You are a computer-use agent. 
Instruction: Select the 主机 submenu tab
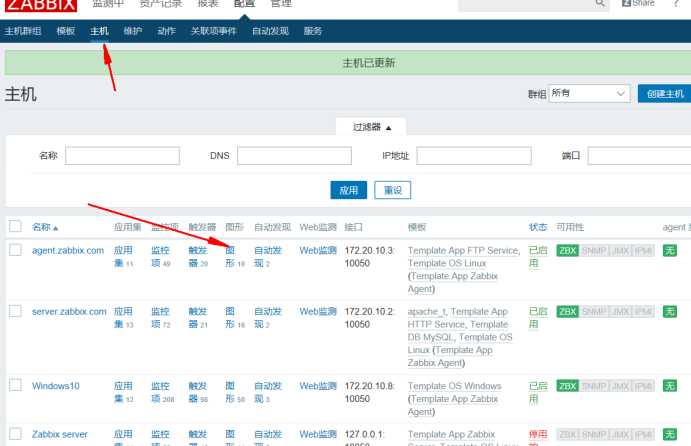(x=99, y=31)
